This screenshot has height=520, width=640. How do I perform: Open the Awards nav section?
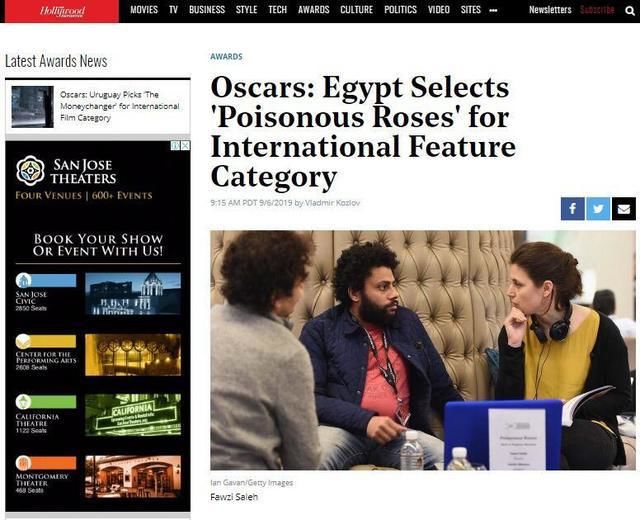click(313, 10)
